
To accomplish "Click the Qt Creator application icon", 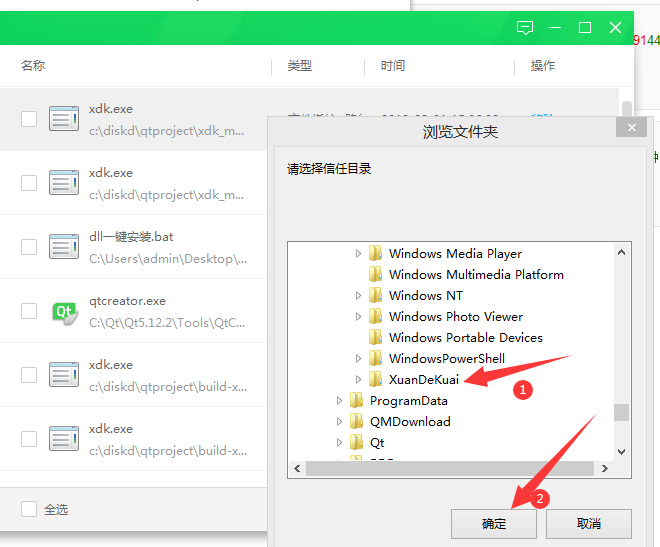I will tap(64, 312).
